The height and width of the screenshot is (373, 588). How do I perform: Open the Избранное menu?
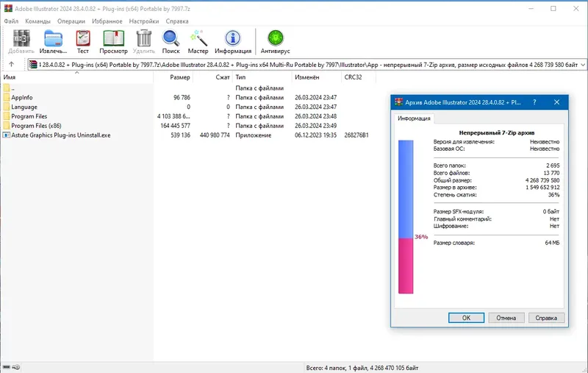(107, 21)
